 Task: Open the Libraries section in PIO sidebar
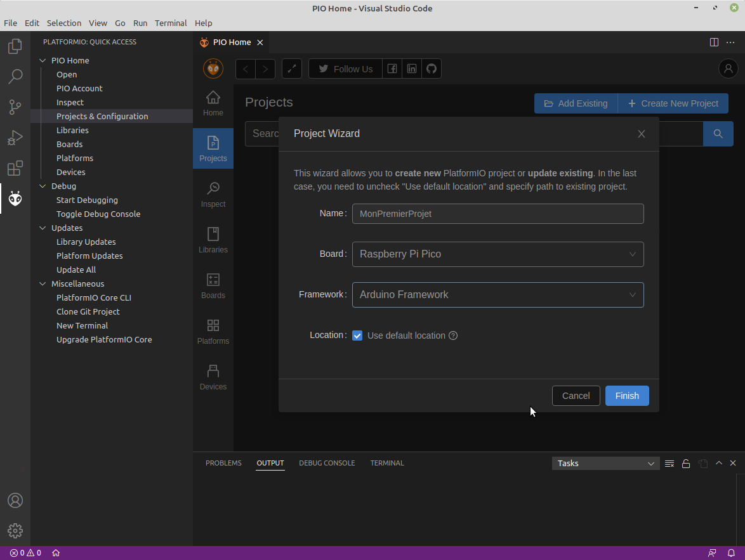213,240
